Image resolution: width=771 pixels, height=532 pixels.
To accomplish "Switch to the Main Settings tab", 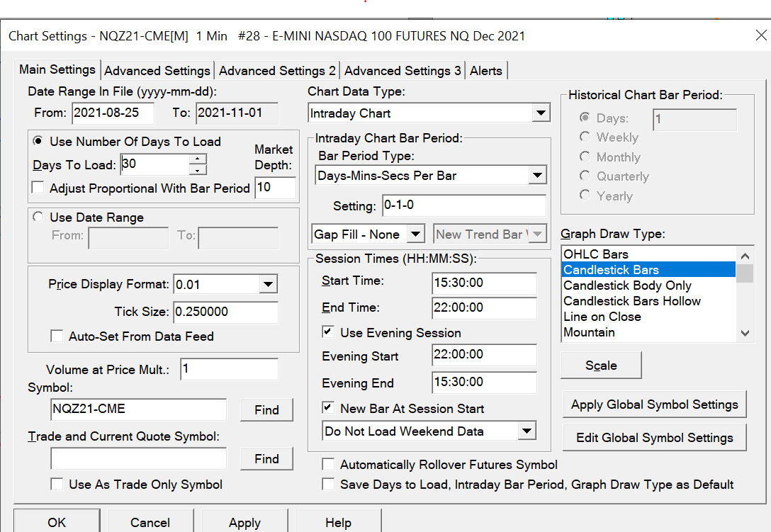I will point(57,70).
